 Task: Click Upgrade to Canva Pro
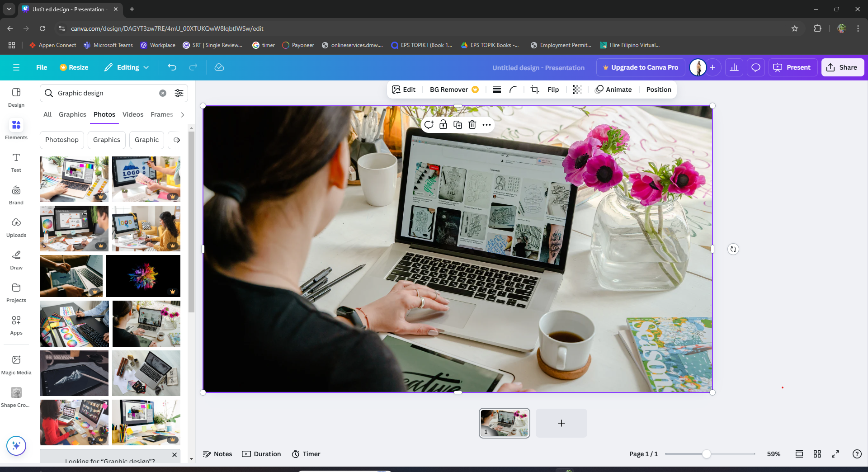click(641, 67)
